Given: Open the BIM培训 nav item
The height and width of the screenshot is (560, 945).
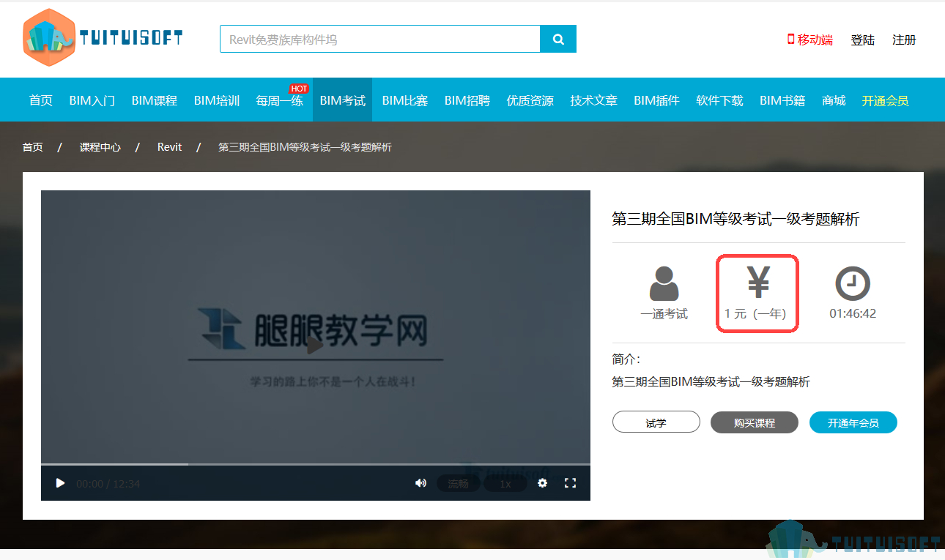Looking at the screenshot, I should click(217, 100).
